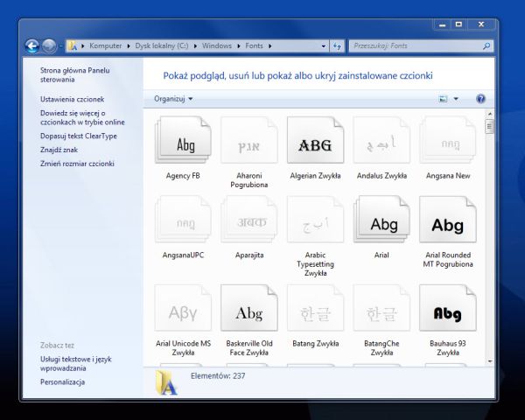Open Dowiedz się więcej o czcionkach online

(x=82, y=117)
